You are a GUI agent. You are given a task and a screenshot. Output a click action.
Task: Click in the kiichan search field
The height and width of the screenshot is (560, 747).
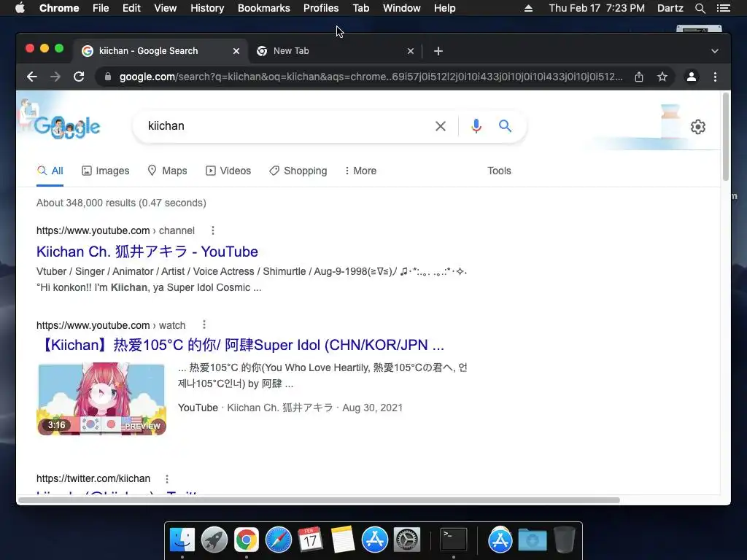coord(286,126)
